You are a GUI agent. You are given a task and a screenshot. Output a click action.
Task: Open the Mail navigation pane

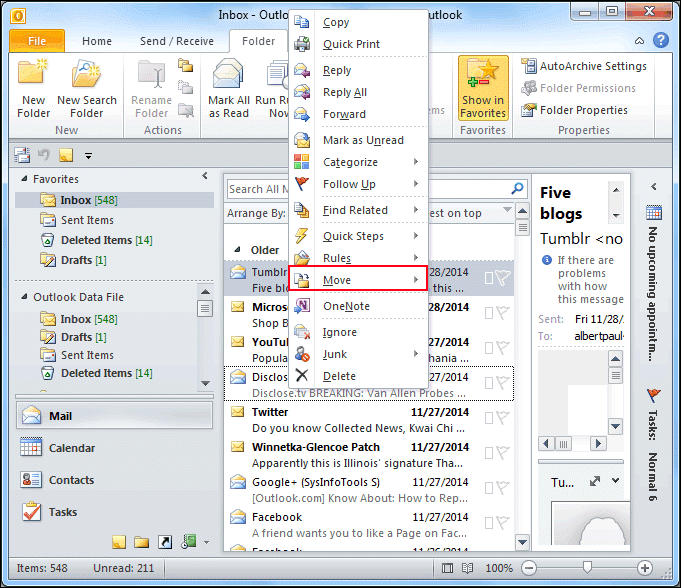115,416
